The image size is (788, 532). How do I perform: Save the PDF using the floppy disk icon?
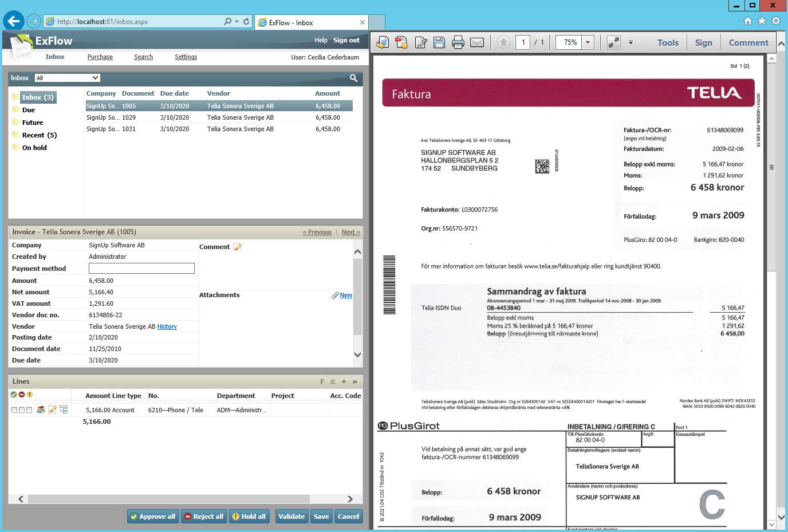click(439, 42)
